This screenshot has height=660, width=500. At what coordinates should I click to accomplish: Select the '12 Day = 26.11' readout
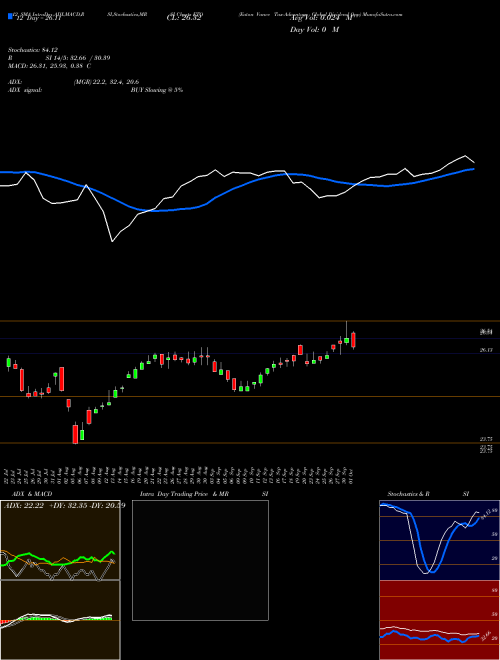pyautogui.click(x=38, y=19)
